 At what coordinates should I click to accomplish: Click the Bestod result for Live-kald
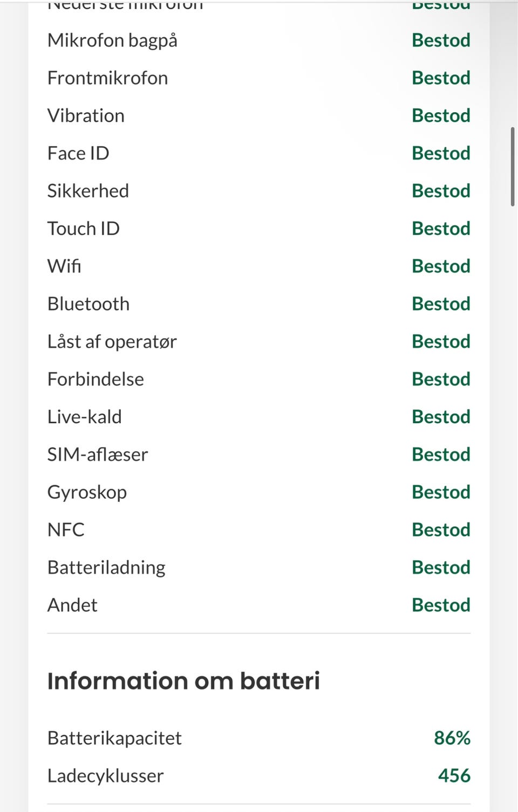(441, 417)
